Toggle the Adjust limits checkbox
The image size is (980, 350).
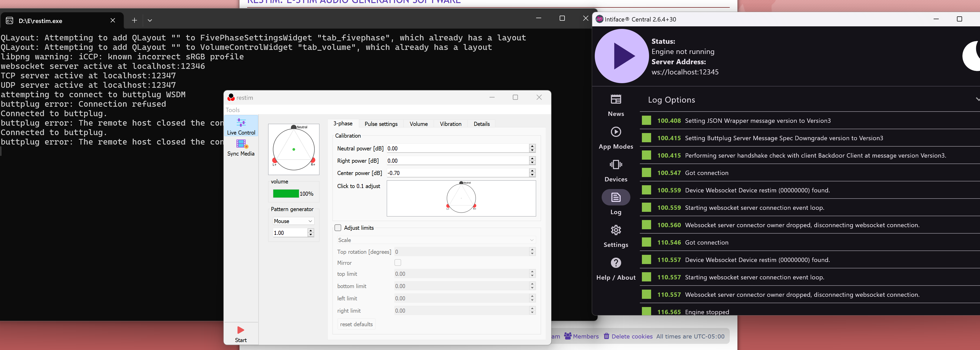338,228
